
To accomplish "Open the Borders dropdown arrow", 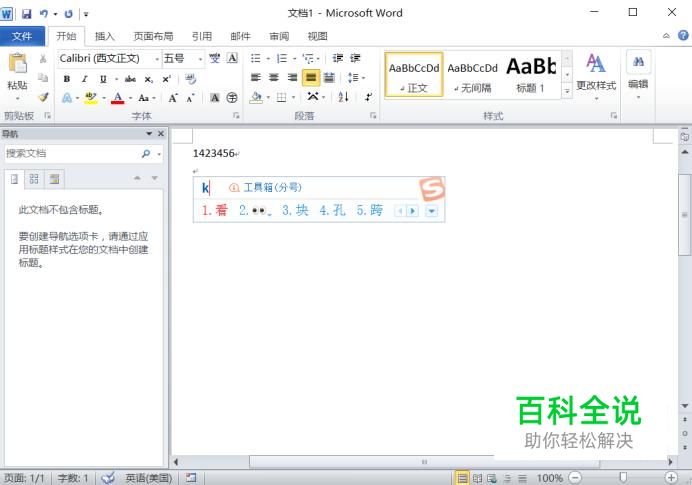I will (x=293, y=97).
